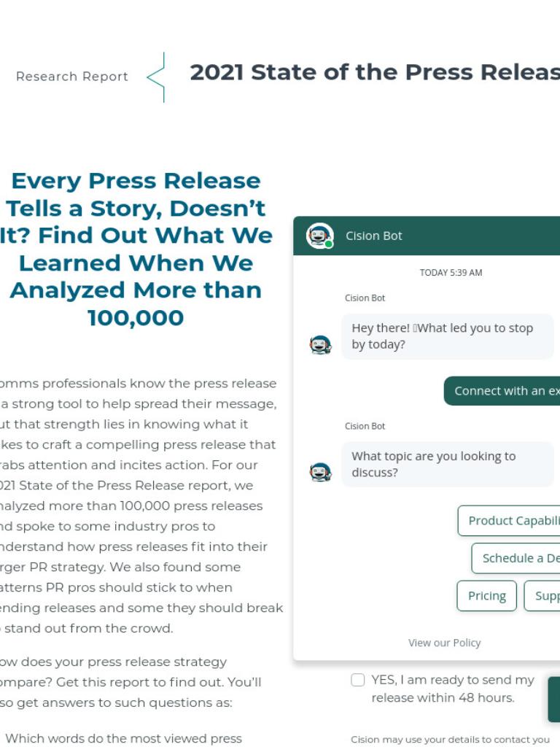Click the Connect with an expert reply
Image resolution: width=560 pixels, height=747 pixels.
[x=502, y=391]
